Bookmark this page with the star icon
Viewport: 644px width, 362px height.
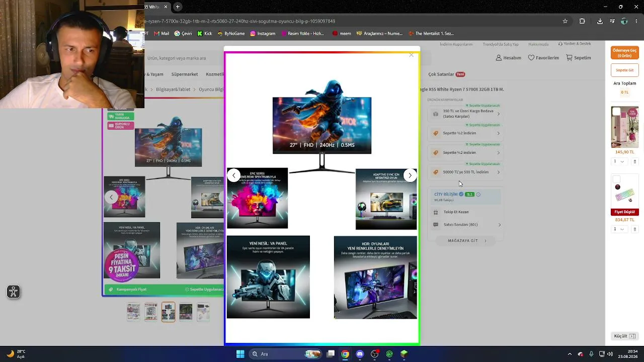(x=565, y=21)
